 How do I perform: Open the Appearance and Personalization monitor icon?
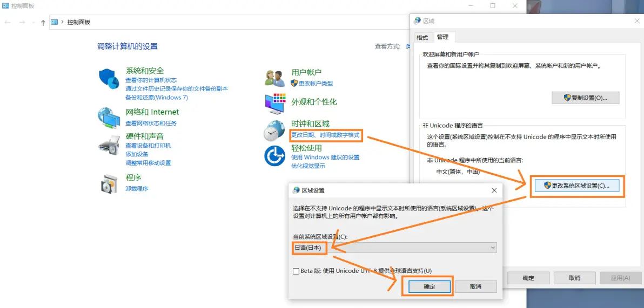tap(275, 104)
